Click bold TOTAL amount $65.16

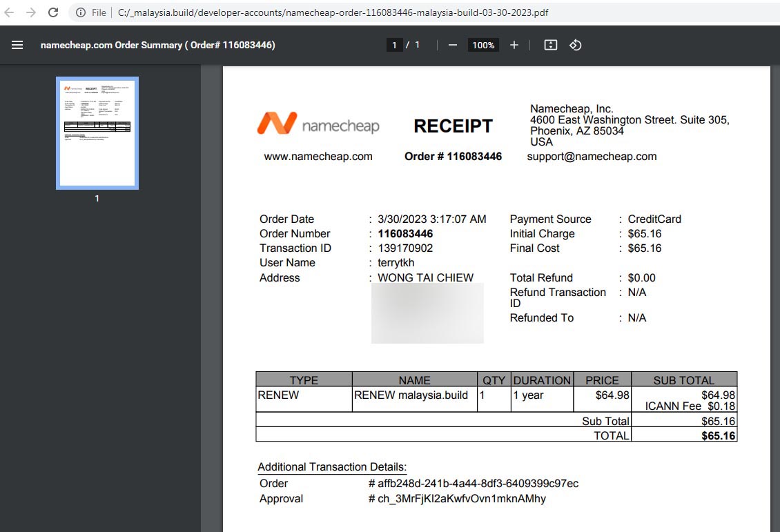pyautogui.click(x=719, y=436)
